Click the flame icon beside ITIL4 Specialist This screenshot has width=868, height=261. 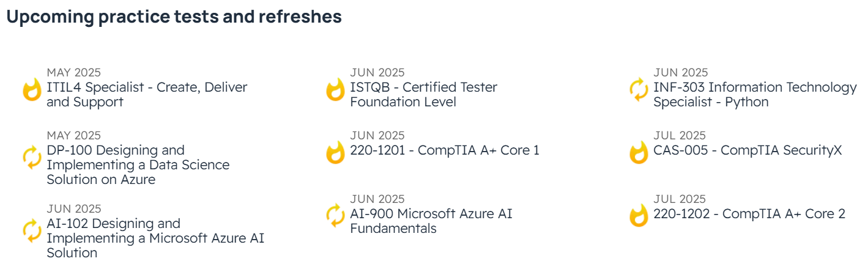32,90
